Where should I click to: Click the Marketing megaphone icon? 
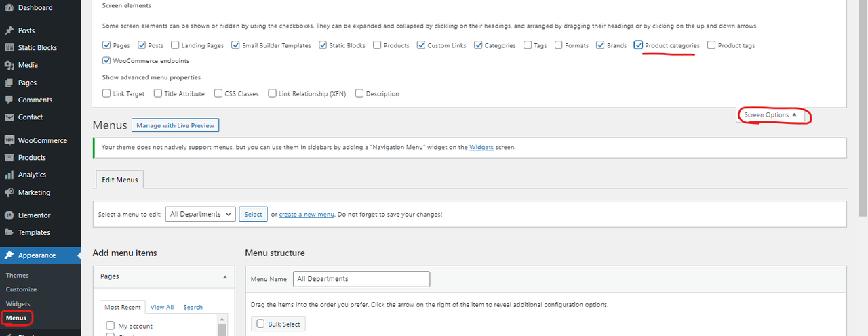tap(9, 192)
